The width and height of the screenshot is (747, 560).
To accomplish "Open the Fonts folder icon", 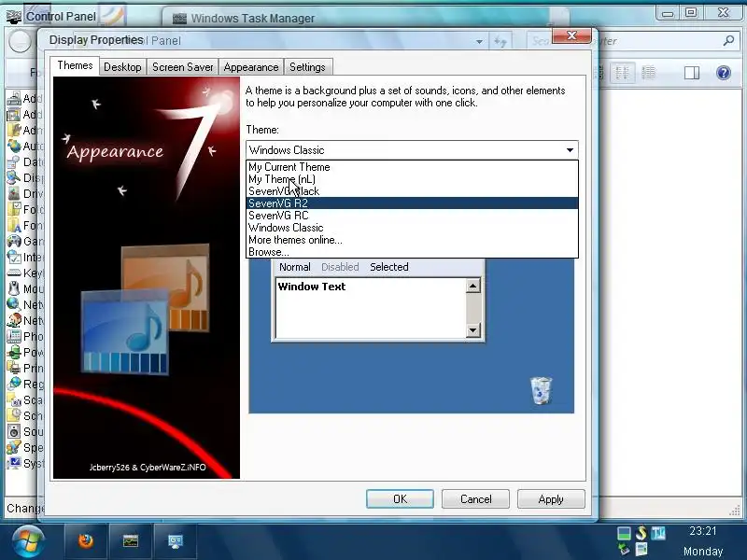I will 14,225.
